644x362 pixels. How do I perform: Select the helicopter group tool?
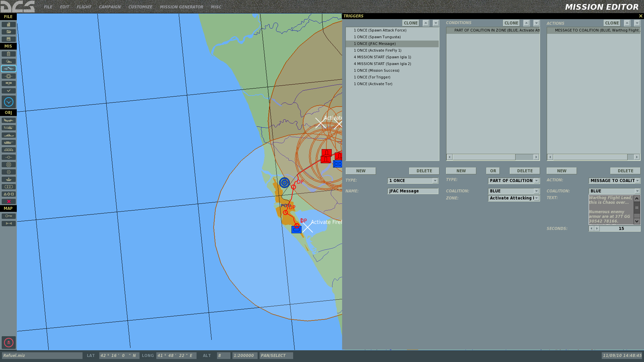9,128
